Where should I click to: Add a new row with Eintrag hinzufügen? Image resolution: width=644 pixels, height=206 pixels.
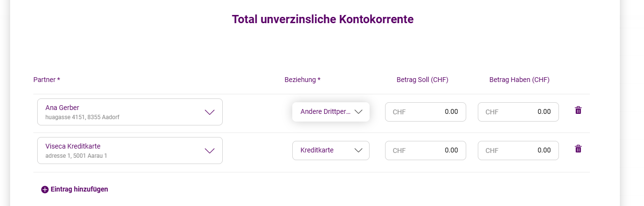pos(75,190)
